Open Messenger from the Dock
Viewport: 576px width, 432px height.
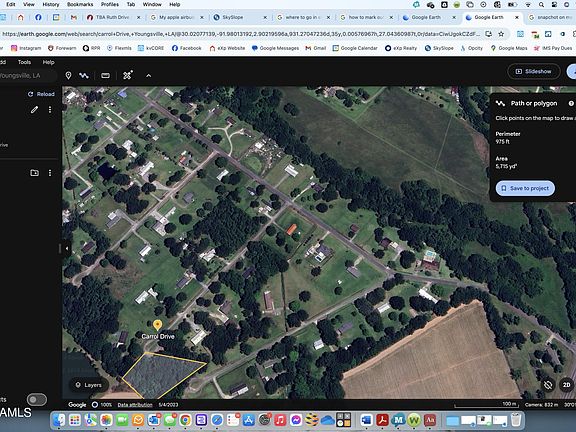(x=296, y=420)
